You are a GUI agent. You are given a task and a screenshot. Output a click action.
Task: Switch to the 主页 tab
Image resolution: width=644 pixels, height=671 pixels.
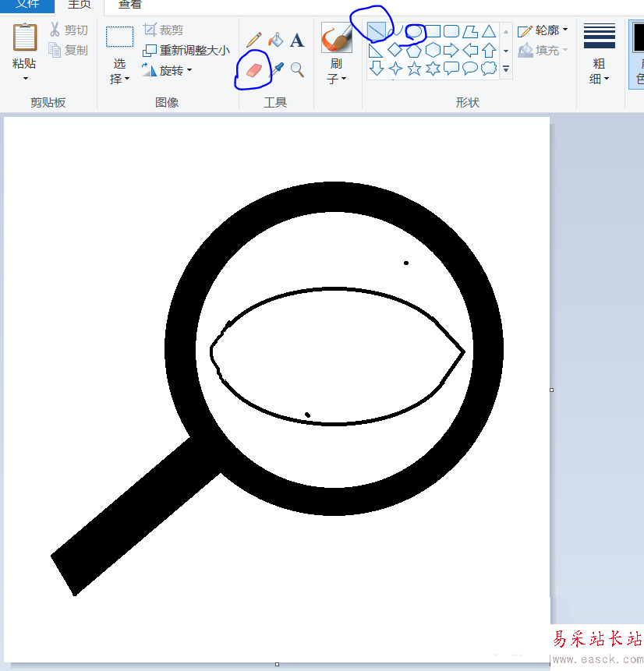tap(80, 5)
